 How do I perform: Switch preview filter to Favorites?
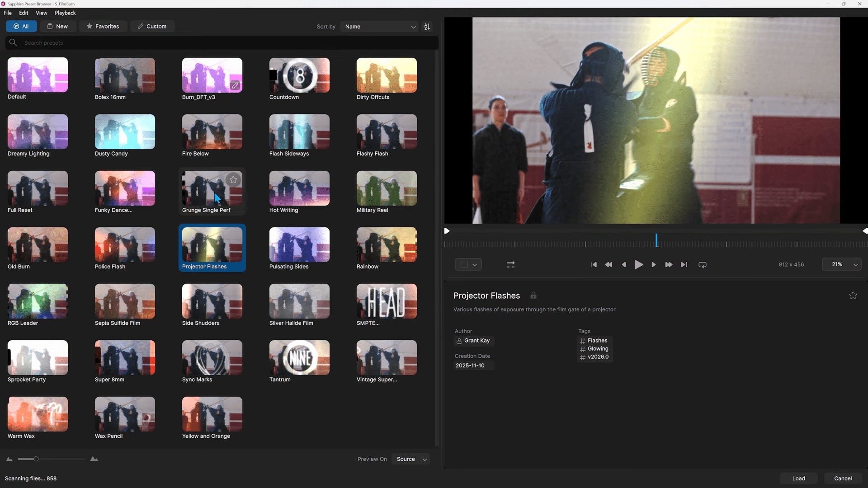(x=103, y=26)
